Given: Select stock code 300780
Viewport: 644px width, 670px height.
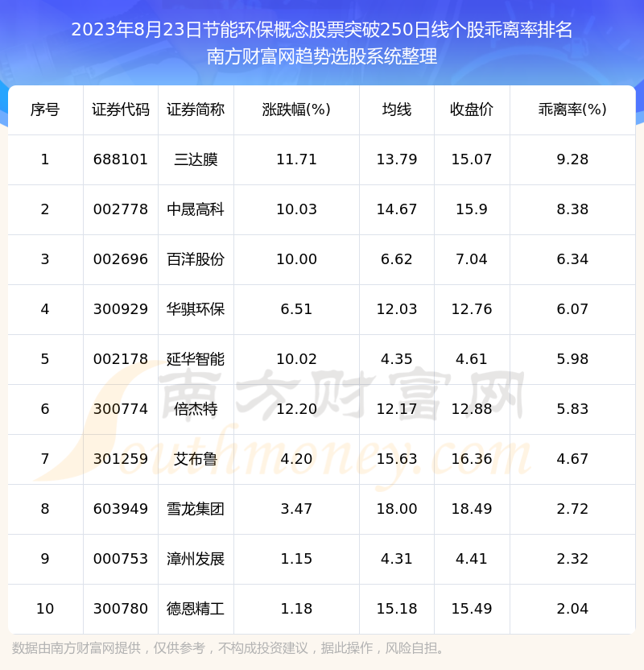Looking at the screenshot, I should 121,609.
